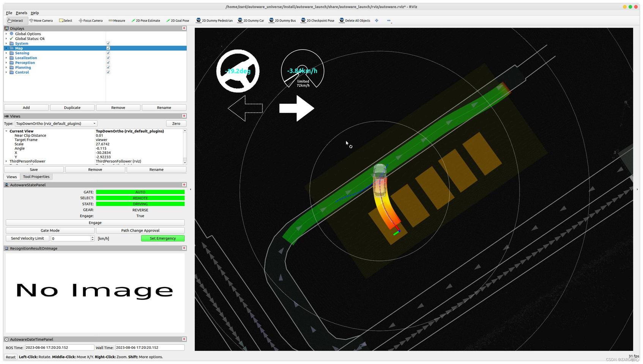Add a new tool with plus icon

377,20
